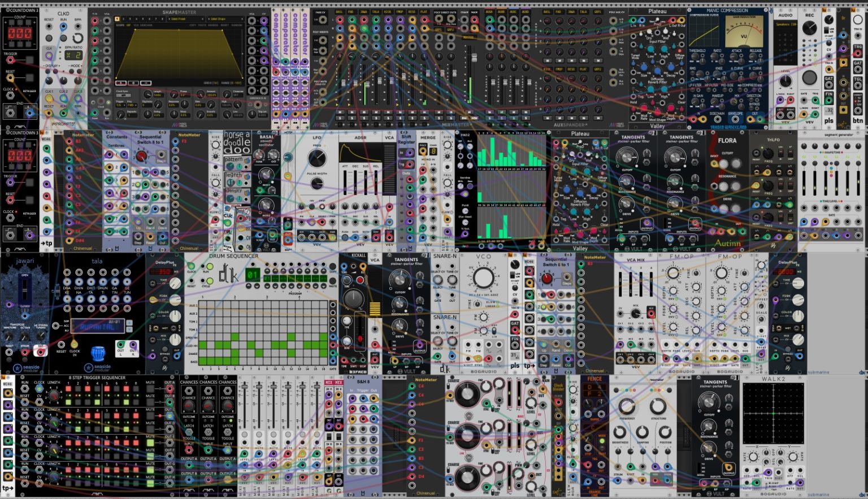Click ATT slider on ADSR module

345,181
